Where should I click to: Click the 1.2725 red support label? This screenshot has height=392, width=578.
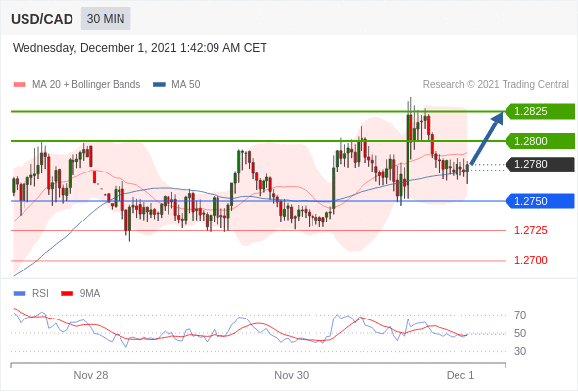tap(531, 231)
